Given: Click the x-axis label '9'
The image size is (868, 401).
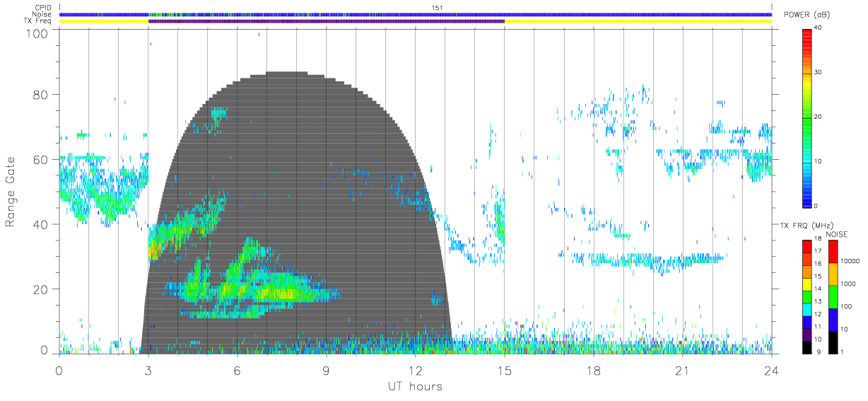Looking at the screenshot, I should tap(326, 371).
